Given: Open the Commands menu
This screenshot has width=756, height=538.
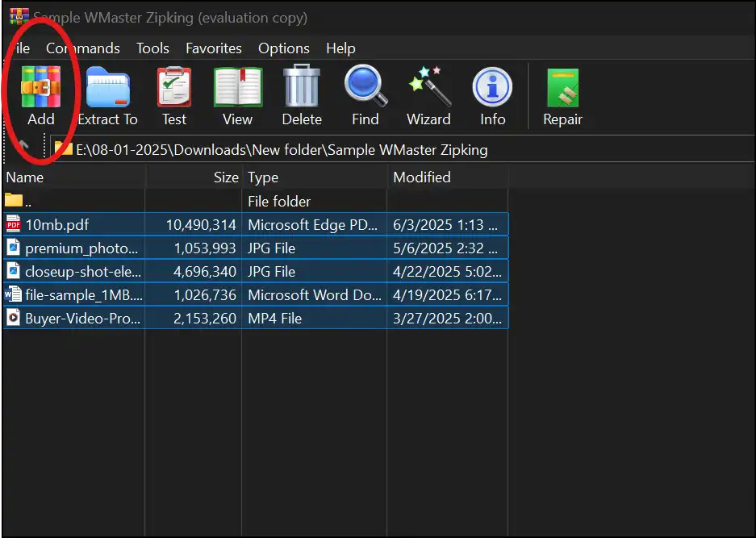Looking at the screenshot, I should (x=83, y=48).
